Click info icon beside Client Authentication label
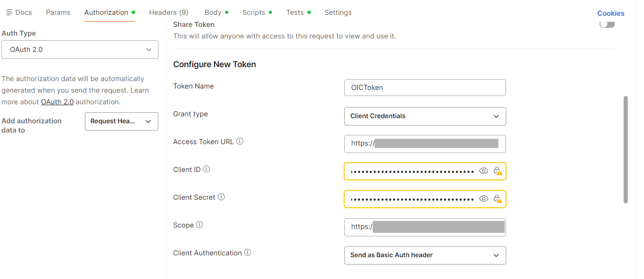Screen dimensions: 644x279 (x=248, y=253)
